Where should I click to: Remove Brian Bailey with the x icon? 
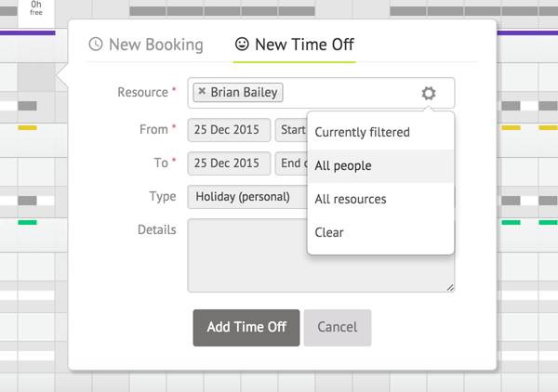(202, 91)
